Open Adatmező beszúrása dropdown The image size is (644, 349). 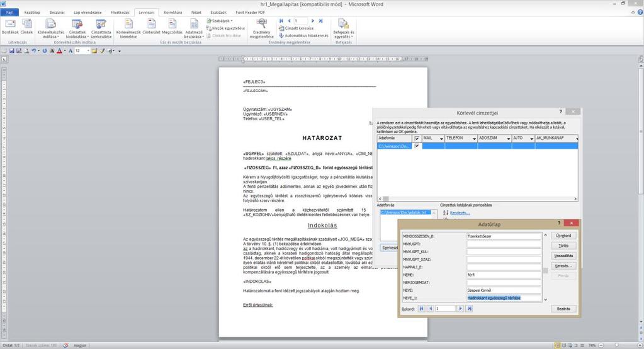[x=194, y=29]
